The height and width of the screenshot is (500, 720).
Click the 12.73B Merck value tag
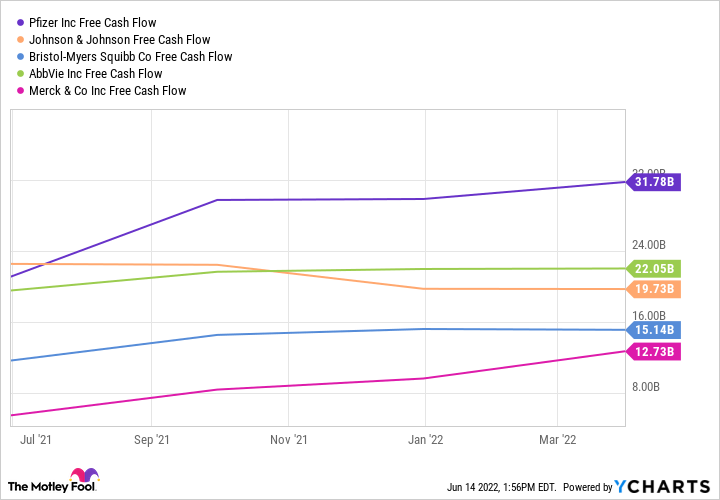pyautogui.click(x=655, y=351)
